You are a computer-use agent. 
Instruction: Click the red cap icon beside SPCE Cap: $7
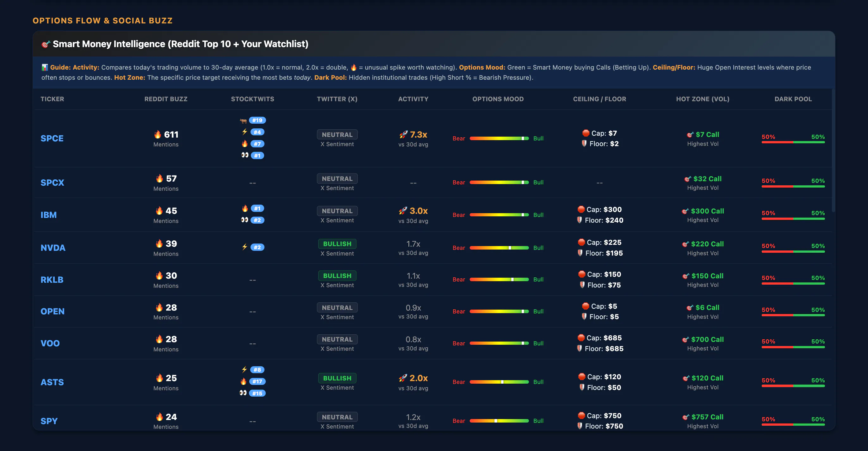(586, 133)
